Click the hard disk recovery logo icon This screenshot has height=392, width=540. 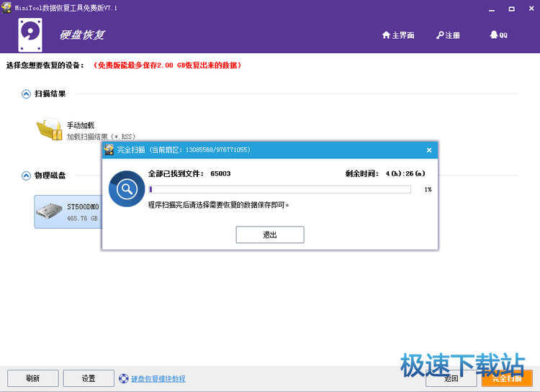tap(30, 35)
